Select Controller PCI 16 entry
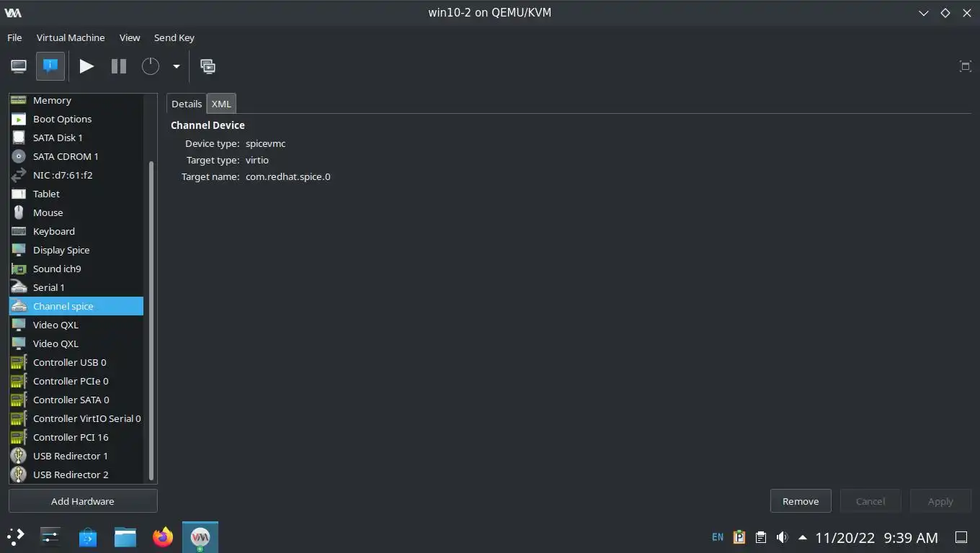Screen dimensions: 980x553 point(76,437)
